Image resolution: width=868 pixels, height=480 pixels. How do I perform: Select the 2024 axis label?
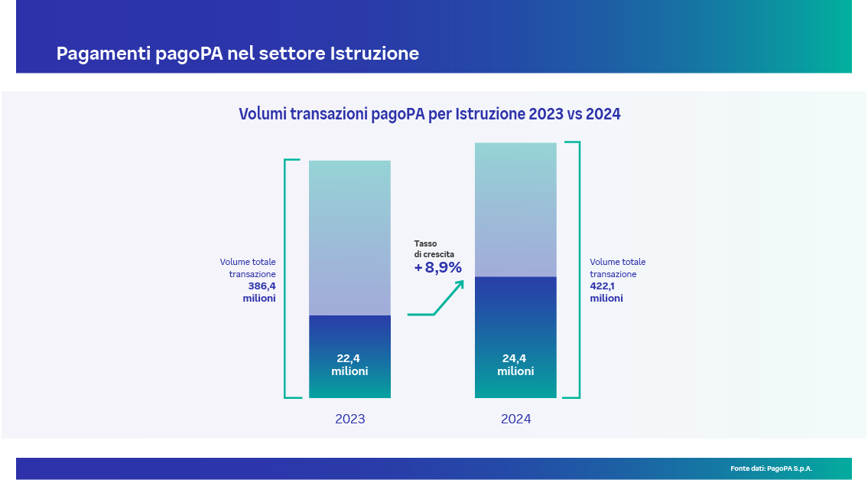click(x=516, y=420)
